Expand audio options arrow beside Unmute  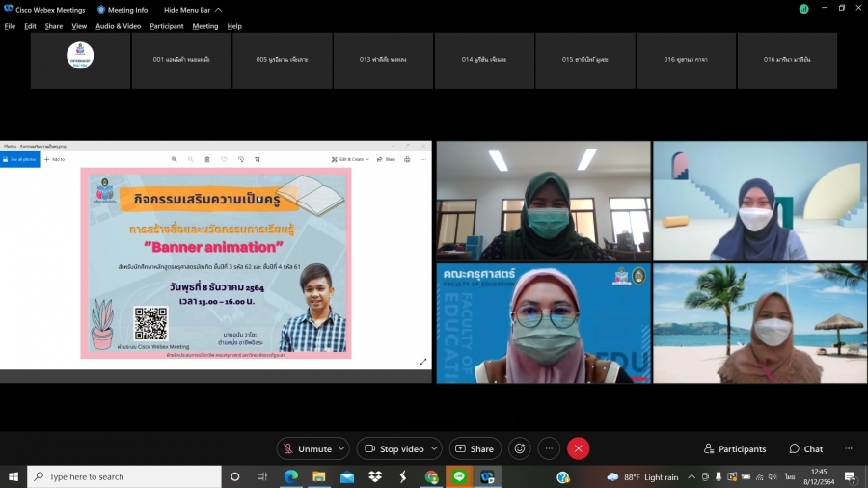click(x=342, y=448)
